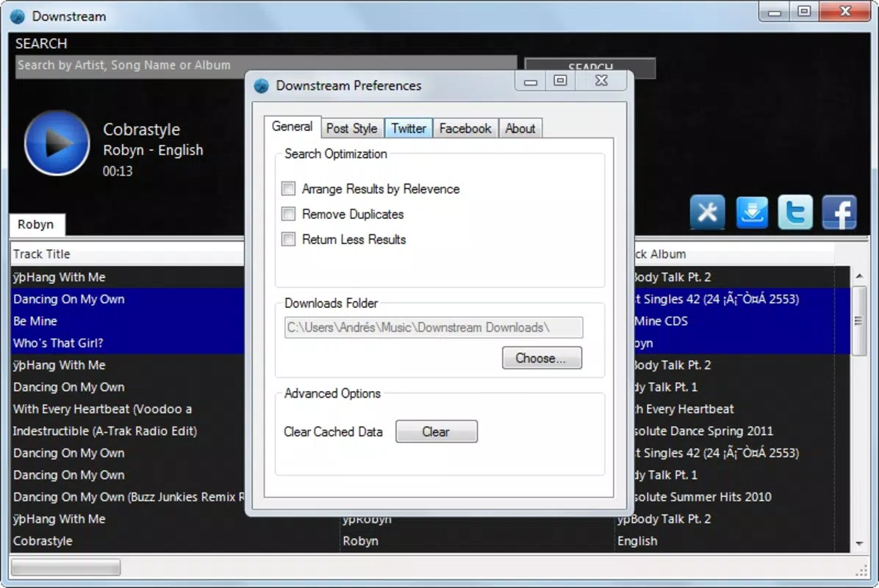Toggle Return Less Results checkbox
The image size is (879, 588).
pyautogui.click(x=288, y=239)
